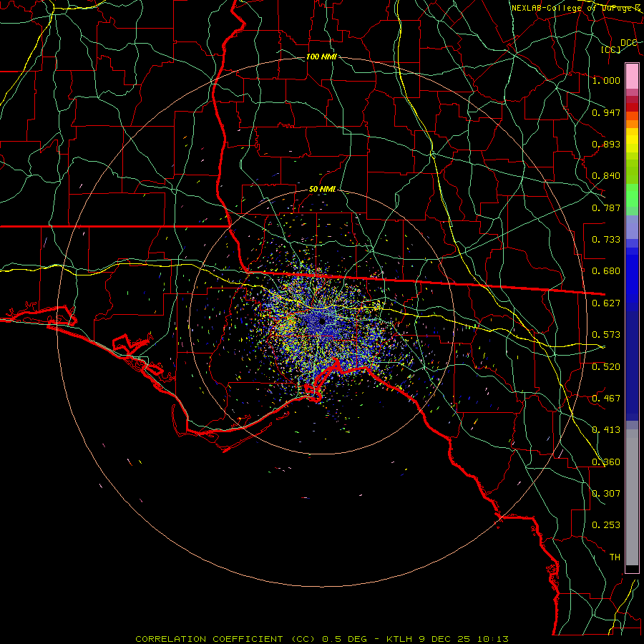Select the 0.680 scale value

[606, 271]
